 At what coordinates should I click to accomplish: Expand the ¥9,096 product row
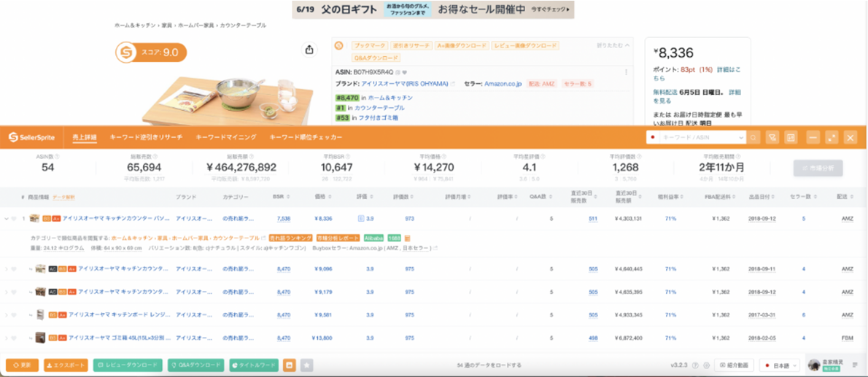[6, 268]
